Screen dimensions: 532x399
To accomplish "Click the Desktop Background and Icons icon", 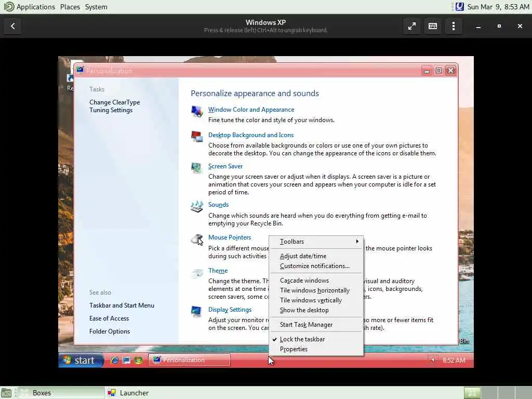I will tap(197, 137).
